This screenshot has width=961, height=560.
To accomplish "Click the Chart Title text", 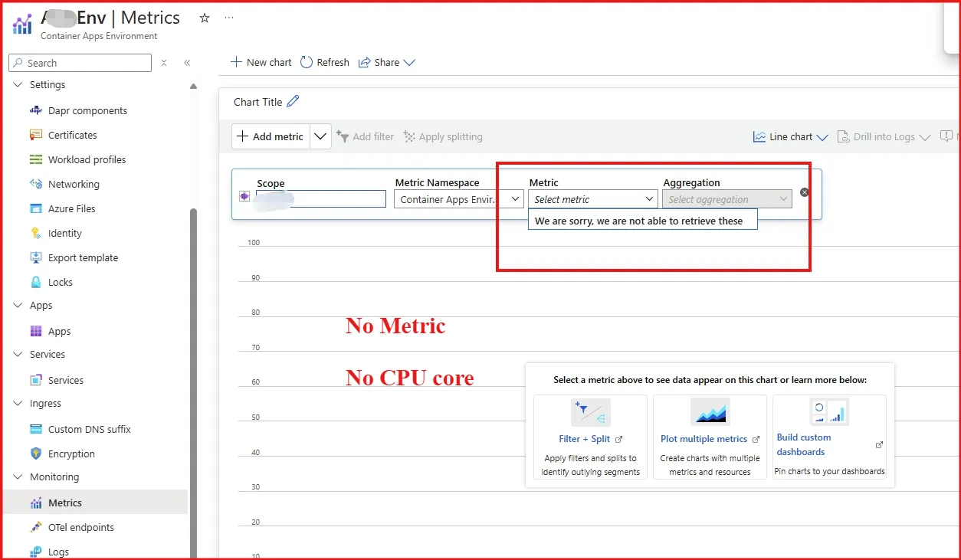I will click(x=257, y=102).
